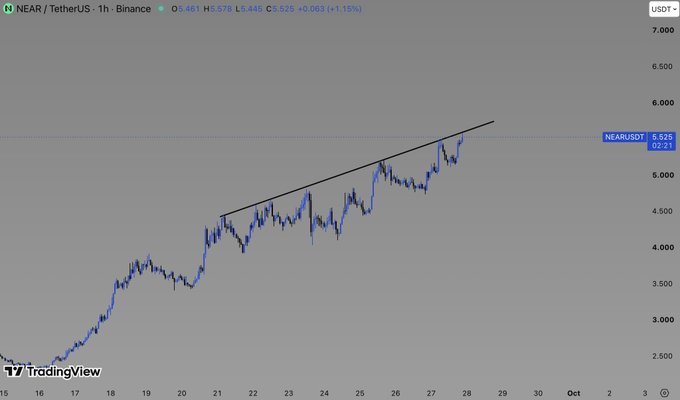Open chart settings gear icon
680x400 pixels.
click(x=664, y=393)
